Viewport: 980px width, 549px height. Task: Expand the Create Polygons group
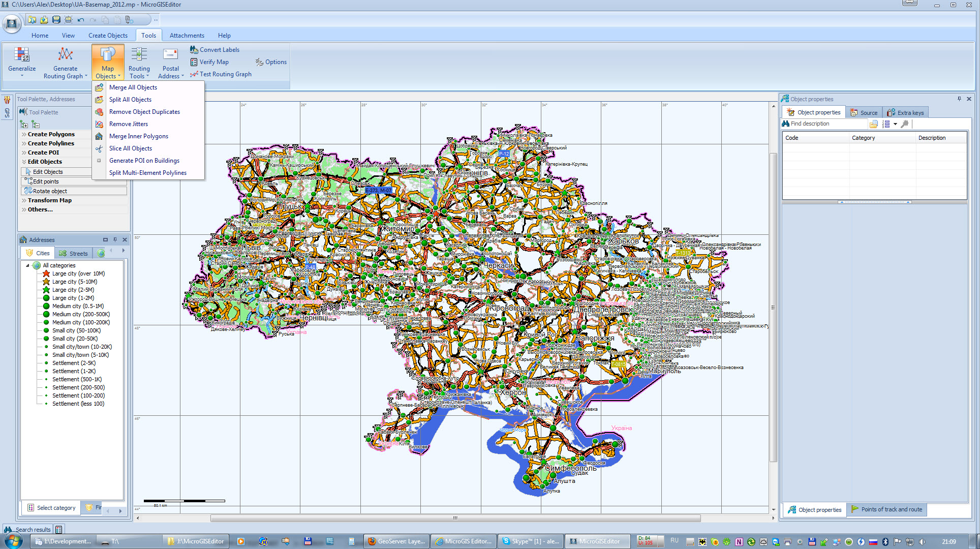pos(51,134)
